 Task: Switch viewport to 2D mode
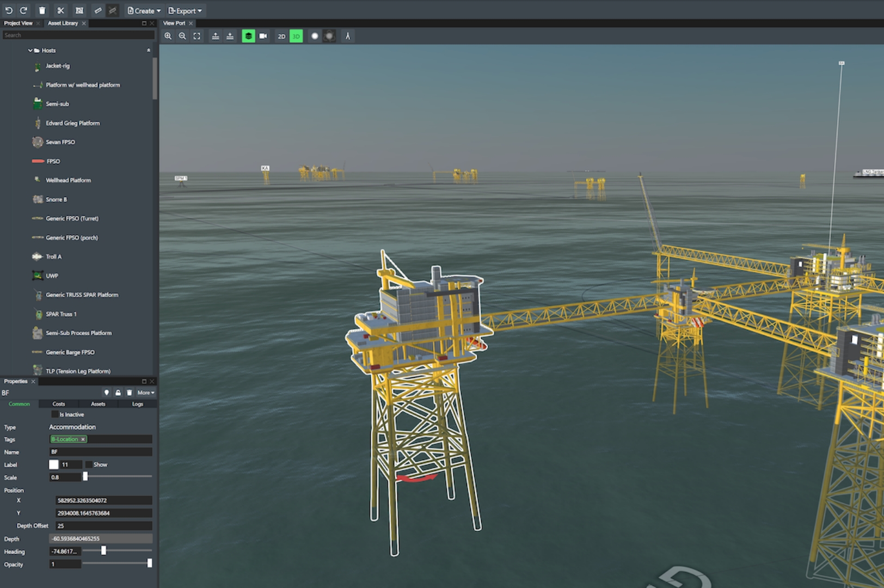pos(281,36)
